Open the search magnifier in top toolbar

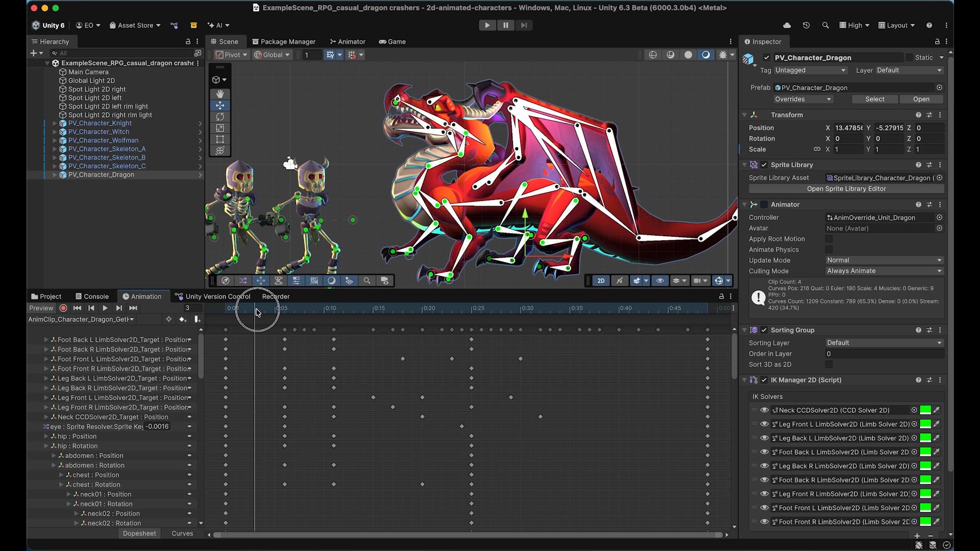[825, 25]
